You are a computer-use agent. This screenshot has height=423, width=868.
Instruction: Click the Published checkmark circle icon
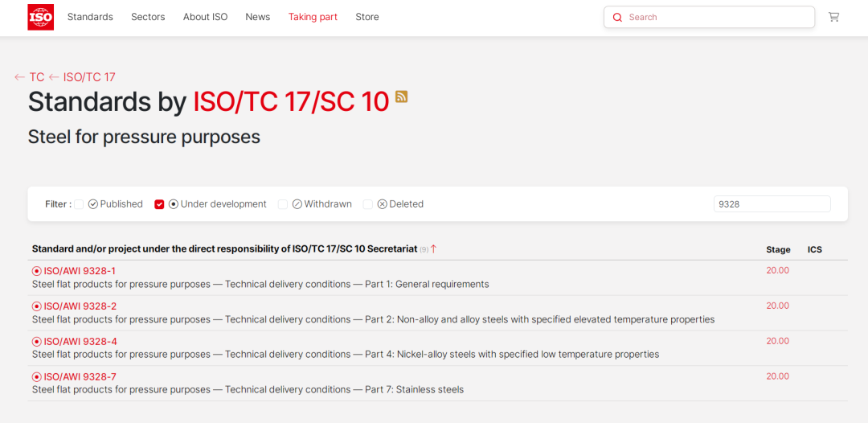coord(93,203)
